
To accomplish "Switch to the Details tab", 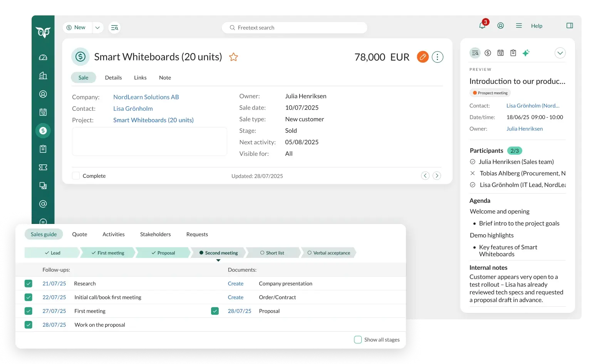I will 113,77.
